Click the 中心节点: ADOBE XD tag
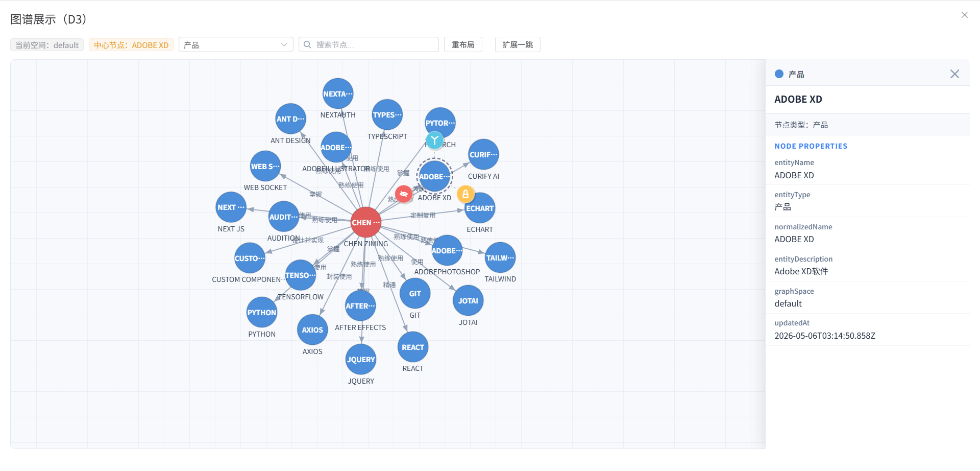 (131, 45)
